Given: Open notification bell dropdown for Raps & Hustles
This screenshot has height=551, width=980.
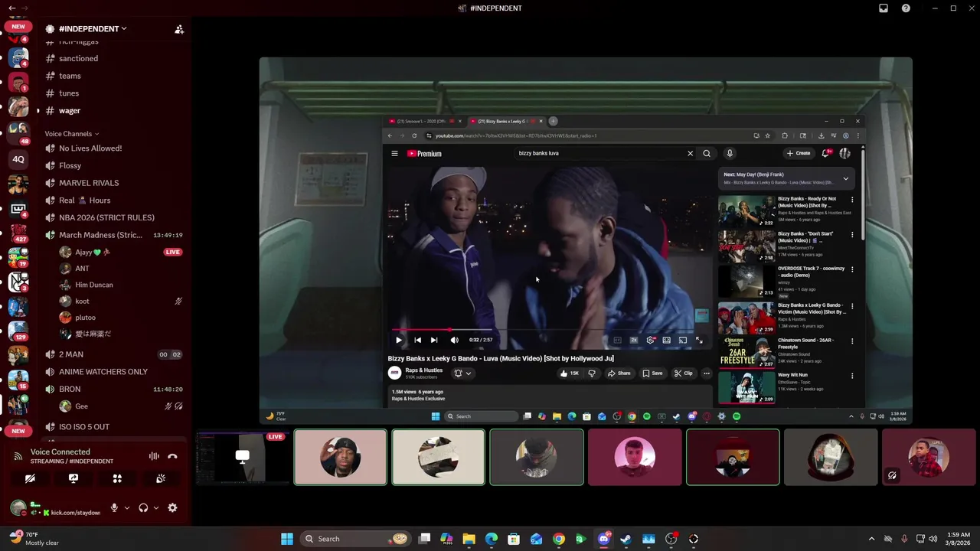Looking at the screenshot, I should coord(462,373).
